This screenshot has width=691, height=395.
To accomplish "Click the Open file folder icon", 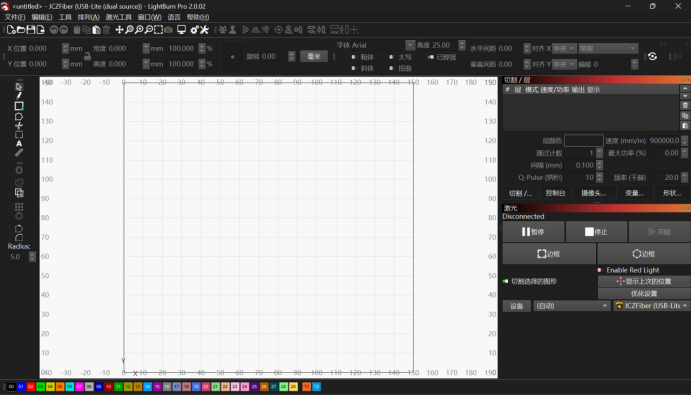I will (21, 30).
